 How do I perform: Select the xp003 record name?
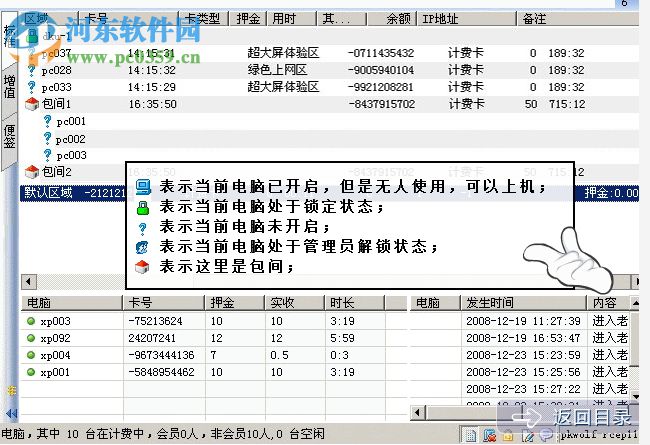(55, 321)
